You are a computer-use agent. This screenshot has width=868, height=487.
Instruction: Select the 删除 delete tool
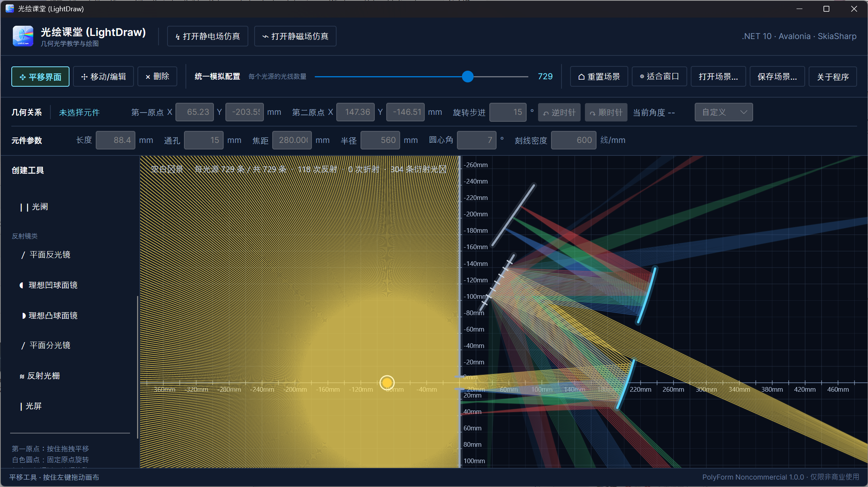tap(157, 77)
